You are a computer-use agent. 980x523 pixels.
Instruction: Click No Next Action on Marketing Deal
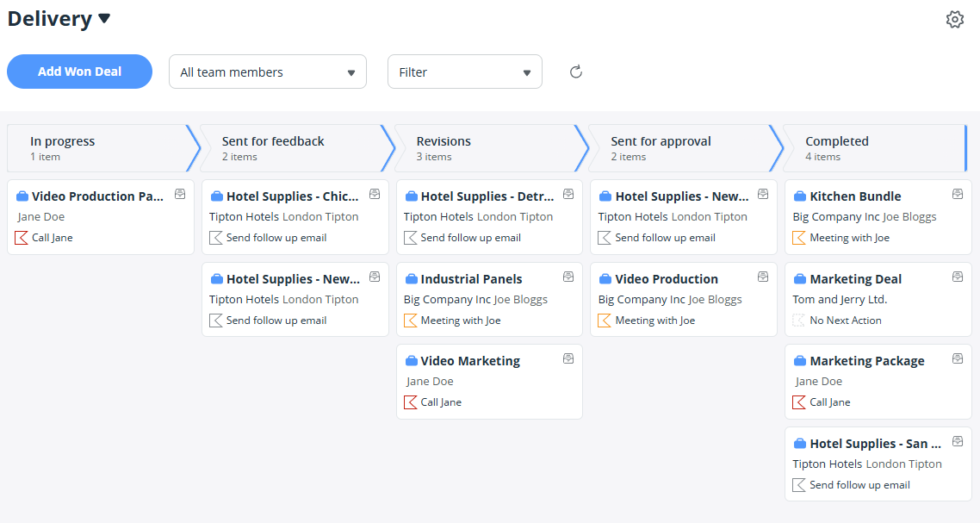846,321
